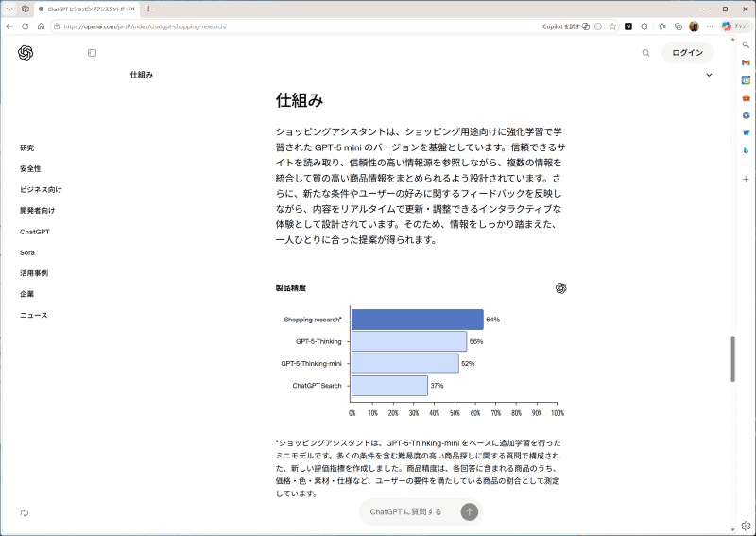Image resolution: width=756 pixels, height=536 pixels.
Task: Close the ChatGPT browser tab
Action: click(x=132, y=9)
